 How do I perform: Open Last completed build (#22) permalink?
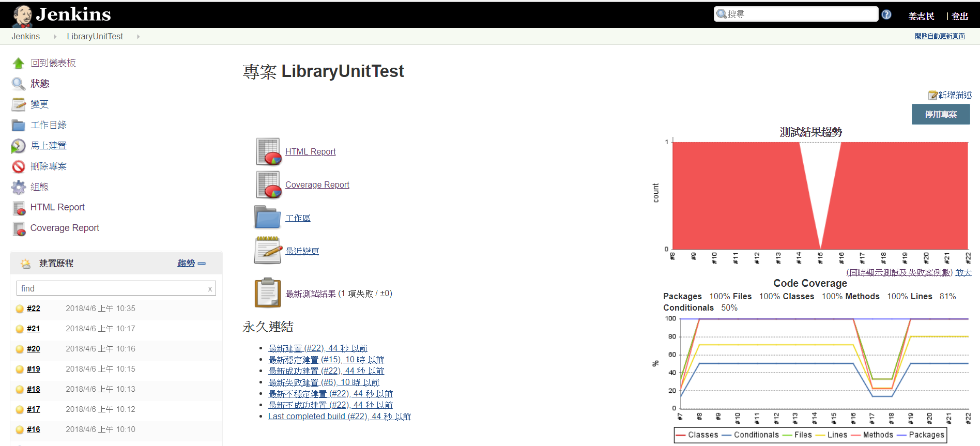click(340, 417)
